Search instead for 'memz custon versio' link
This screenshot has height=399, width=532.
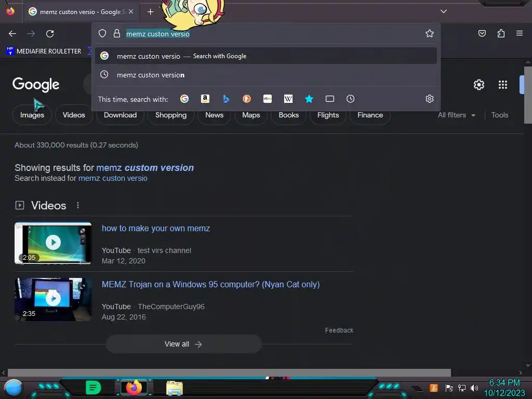[x=113, y=178]
